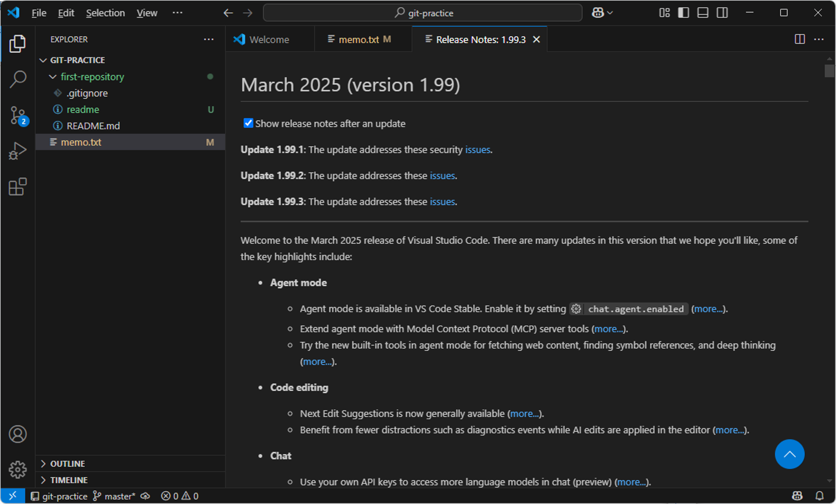Toggle the Primary Side Bar layout button
Viewport: 836px width, 504px height.
[683, 13]
